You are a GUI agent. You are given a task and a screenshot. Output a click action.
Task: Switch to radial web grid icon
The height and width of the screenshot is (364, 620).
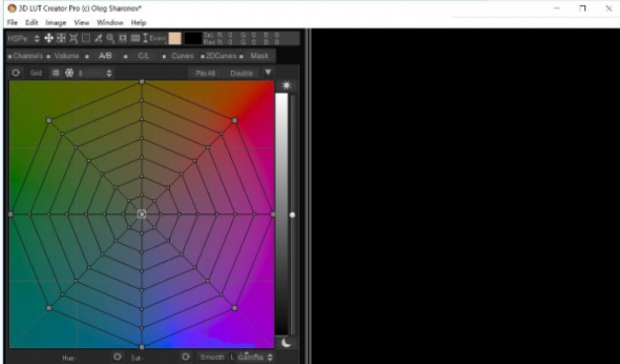pos(69,73)
